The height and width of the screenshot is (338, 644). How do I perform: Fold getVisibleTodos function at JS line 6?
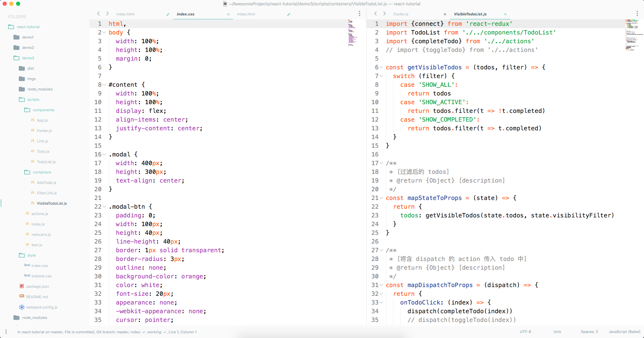[x=381, y=67]
